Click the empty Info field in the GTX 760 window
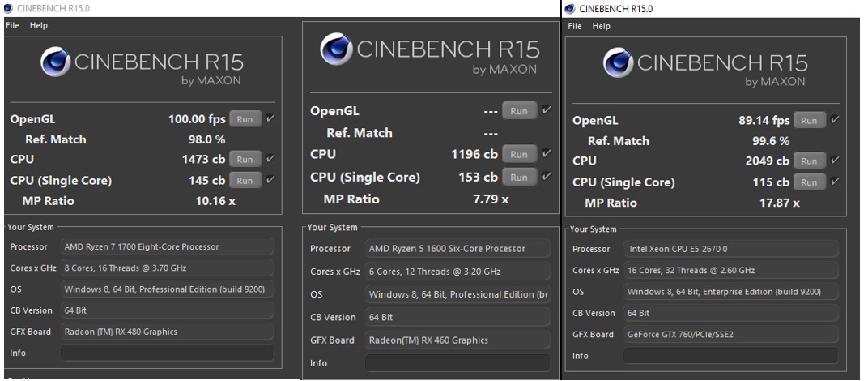 pyautogui.click(x=730, y=356)
